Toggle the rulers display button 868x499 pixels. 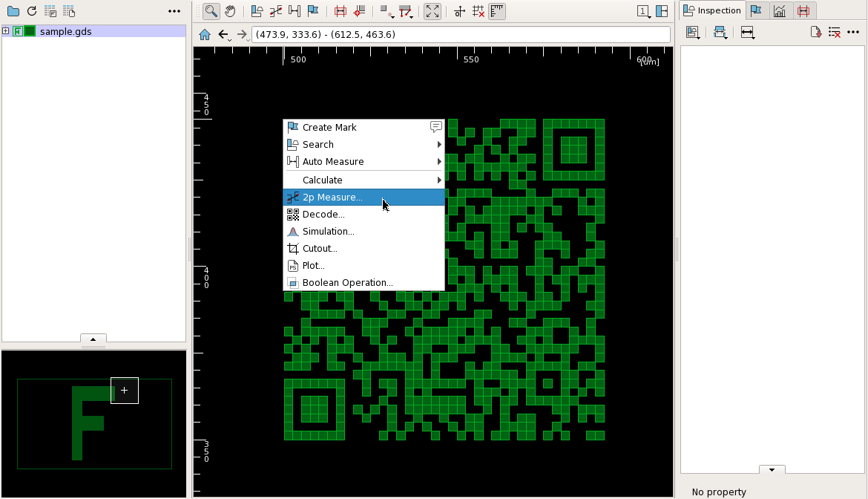[x=497, y=11]
